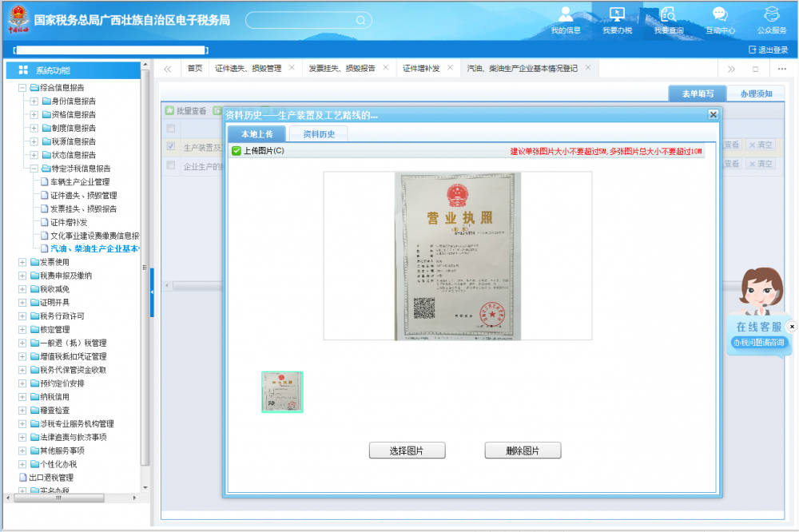This screenshot has width=799, height=532.
Task: Open 我的信息 icon in header
Action: 566,15
